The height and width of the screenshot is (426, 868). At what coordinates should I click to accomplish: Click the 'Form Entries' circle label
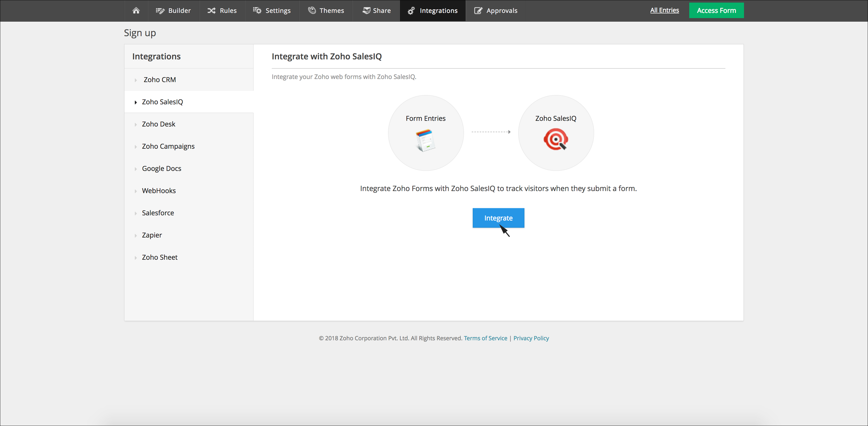pyautogui.click(x=425, y=118)
